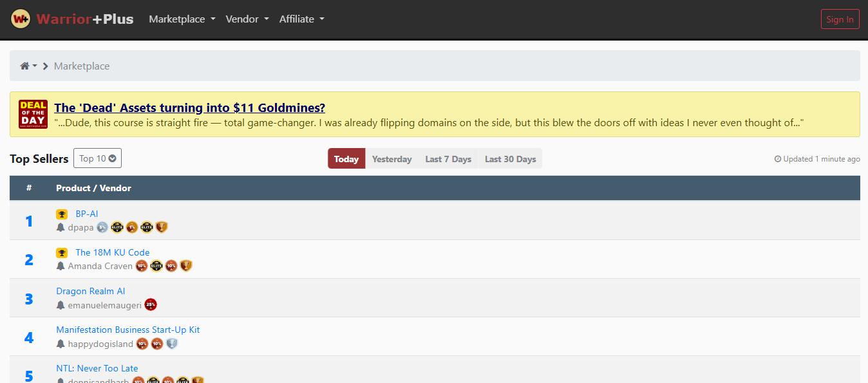Click the bell icon next to emanuelemaugeri
Viewport: 868px width, 383px height.
[61, 304]
